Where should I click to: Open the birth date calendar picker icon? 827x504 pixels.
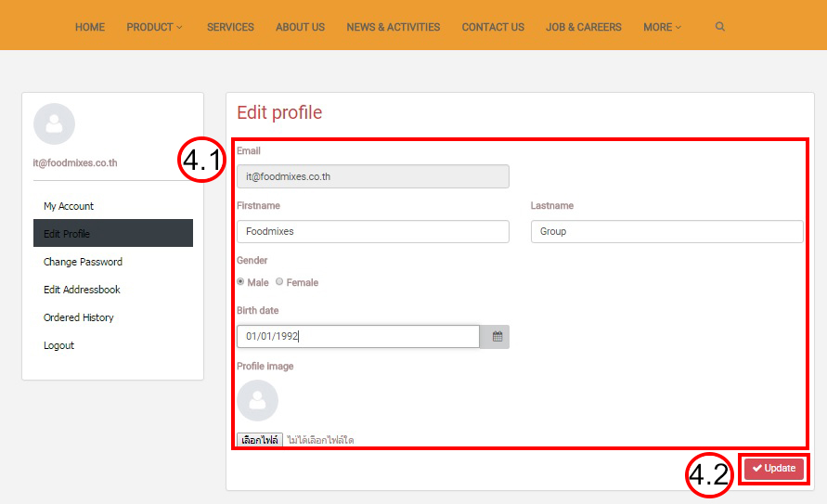[x=497, y=336]
